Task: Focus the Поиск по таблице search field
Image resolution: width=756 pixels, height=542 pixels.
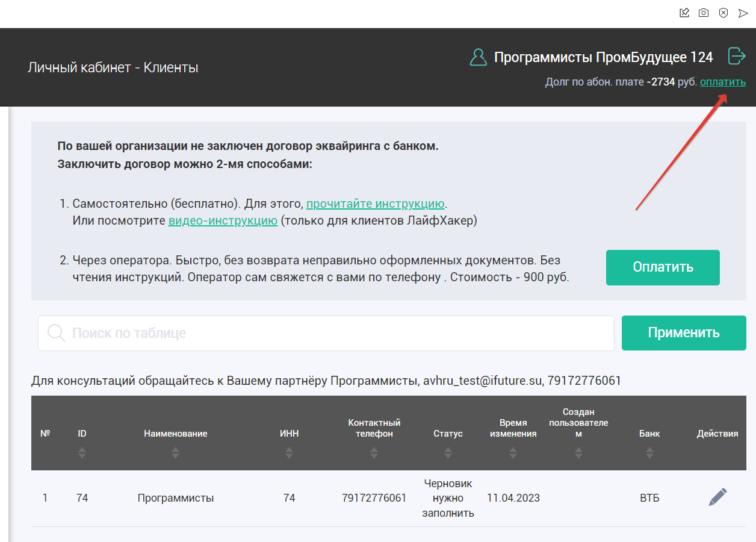Action: tap(326, 333)
